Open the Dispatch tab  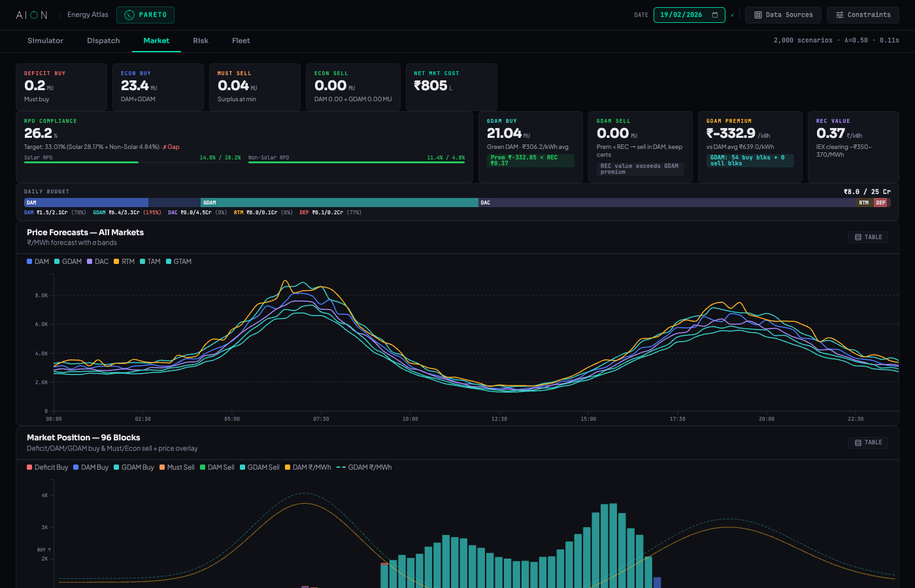pyautogui.click(x=103, y=41)
